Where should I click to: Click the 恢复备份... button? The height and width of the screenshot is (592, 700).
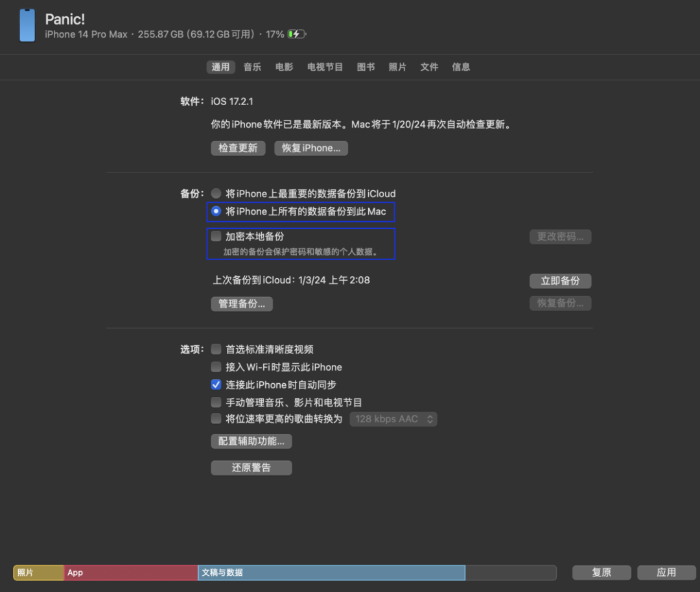tap(560, 303)
